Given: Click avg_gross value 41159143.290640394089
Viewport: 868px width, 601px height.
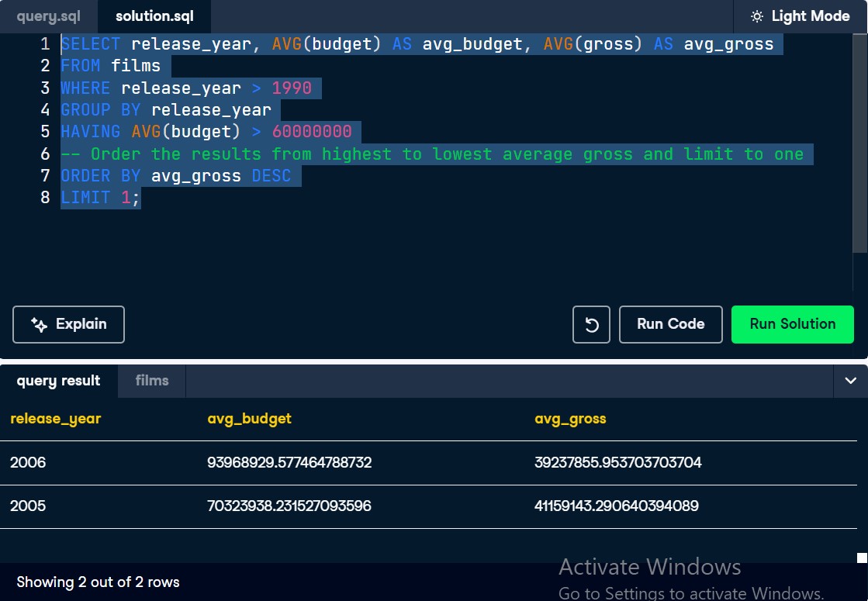Looking at the screenshot, I should (616, 506).
